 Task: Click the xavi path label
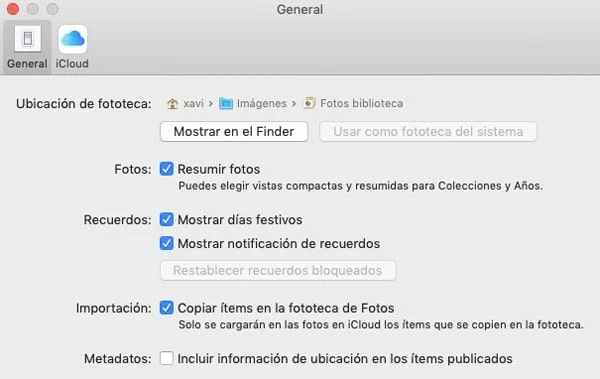point(193,103)
